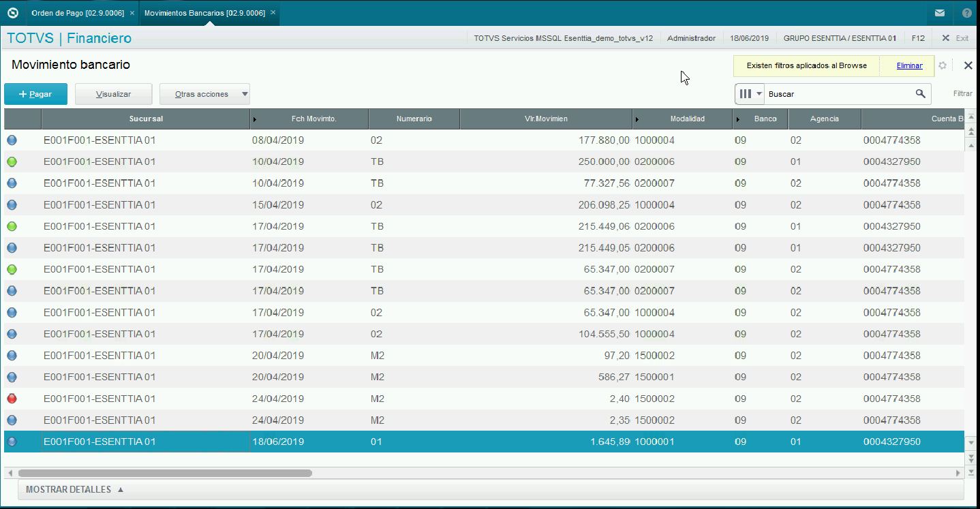This screenshot has width=980, height=509.
Task: Open the mail envelope icon
Action: [940, 13]
